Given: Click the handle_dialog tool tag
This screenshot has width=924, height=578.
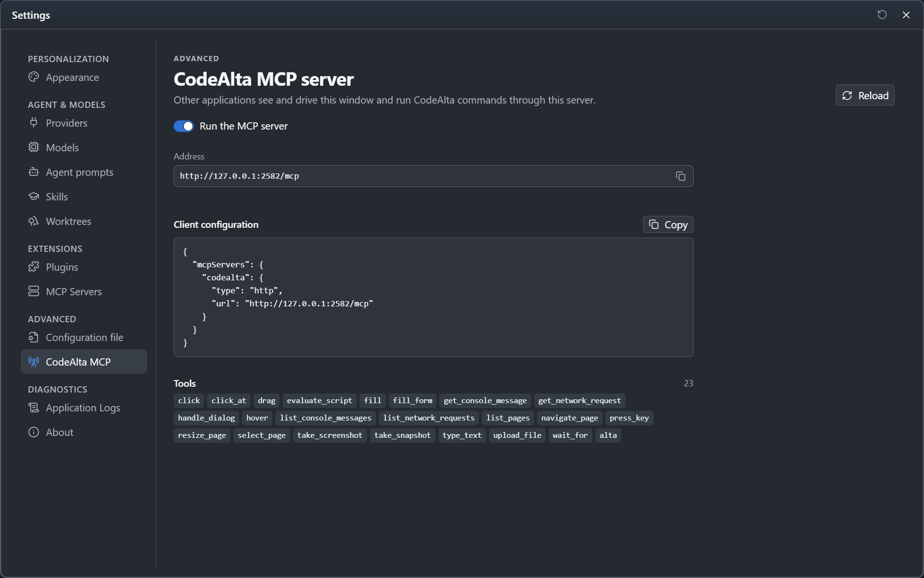Looking at the screenshot, I should [206, 418].
